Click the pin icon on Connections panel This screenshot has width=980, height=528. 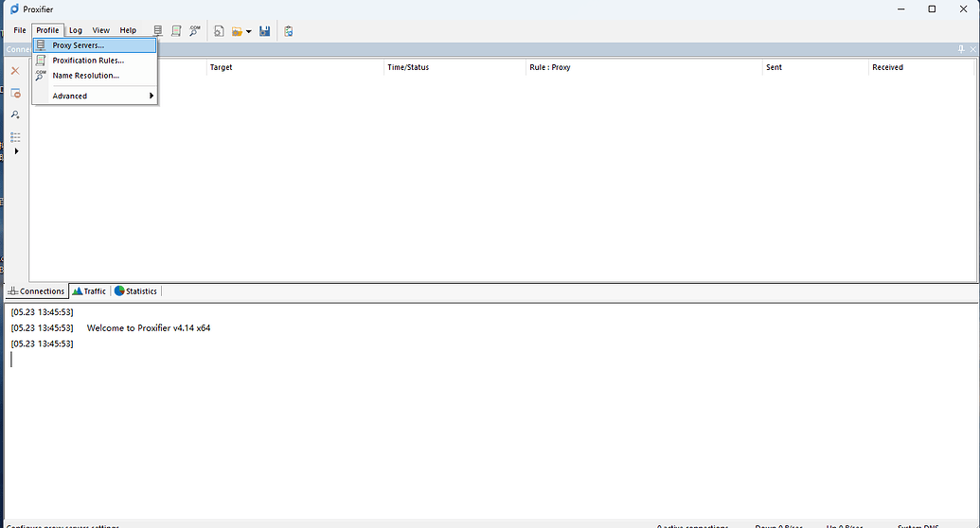[x=961, y=49]
